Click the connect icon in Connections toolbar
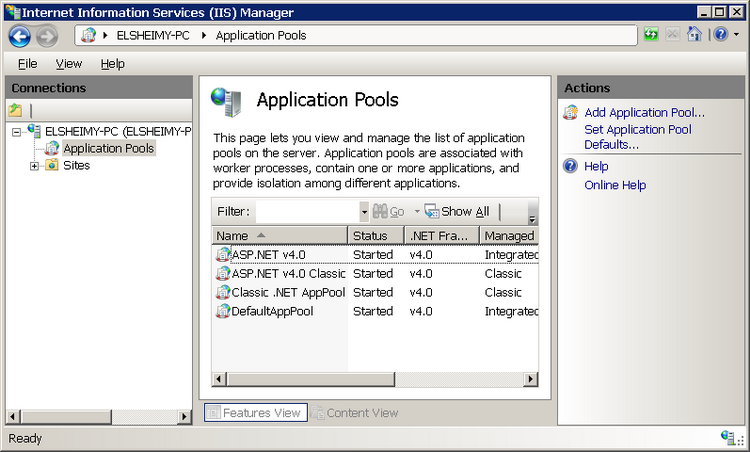Viewport: 750px width, 452px height. point(16,110)
